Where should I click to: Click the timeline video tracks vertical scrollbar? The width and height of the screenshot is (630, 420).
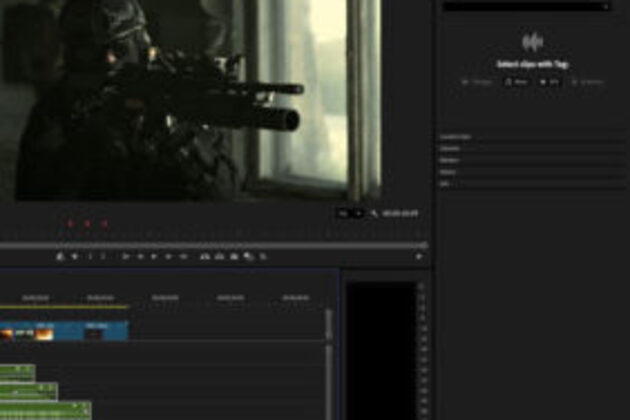click(x=329, y=326)
